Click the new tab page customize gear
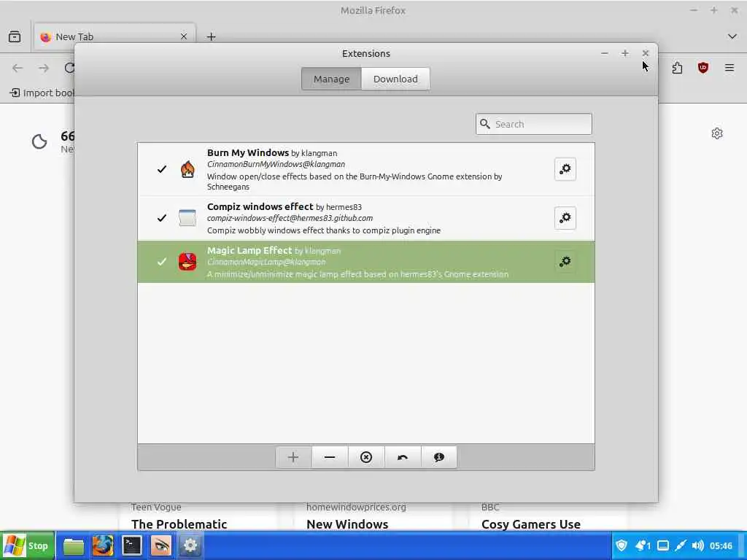Screen dimensions: 747x560 [x=717, y=133]
